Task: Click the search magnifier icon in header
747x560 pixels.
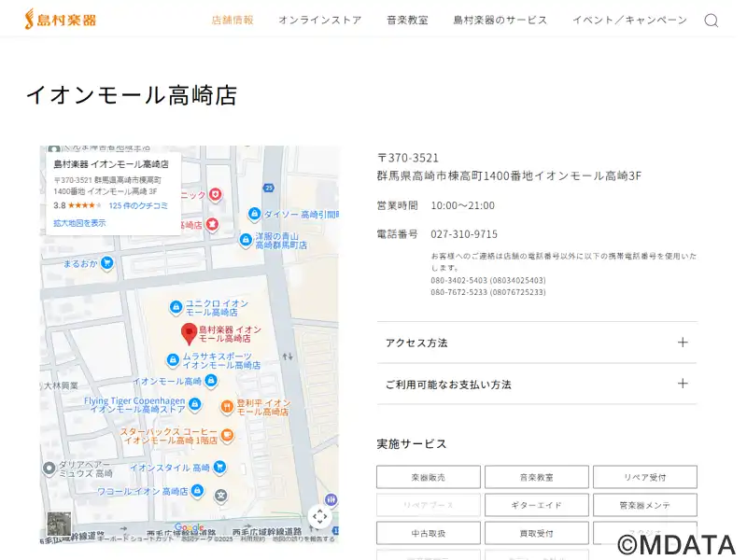Action: pyautogui.click(x=711, y=21)
